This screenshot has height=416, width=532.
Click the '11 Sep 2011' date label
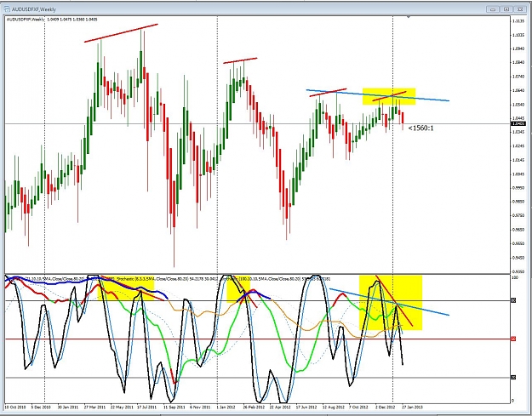pos(174,407)
